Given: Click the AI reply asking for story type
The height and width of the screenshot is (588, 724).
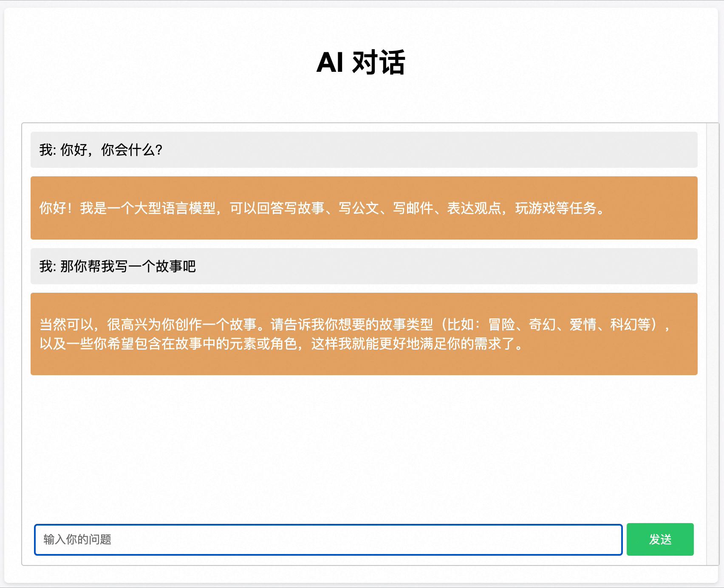Looking at the screenshot, I should tap(340, 334).
